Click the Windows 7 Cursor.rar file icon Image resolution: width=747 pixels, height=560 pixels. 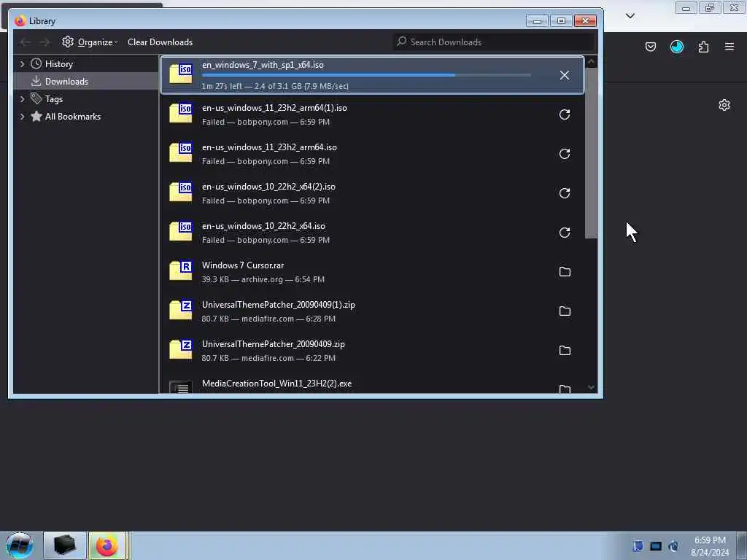181,271
